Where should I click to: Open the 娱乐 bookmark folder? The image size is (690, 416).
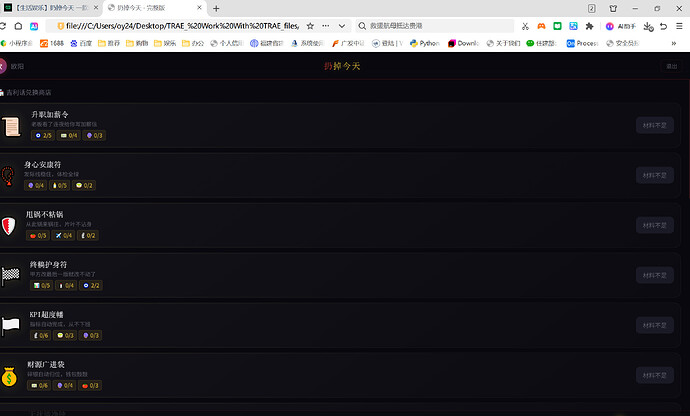pos(165,43)
